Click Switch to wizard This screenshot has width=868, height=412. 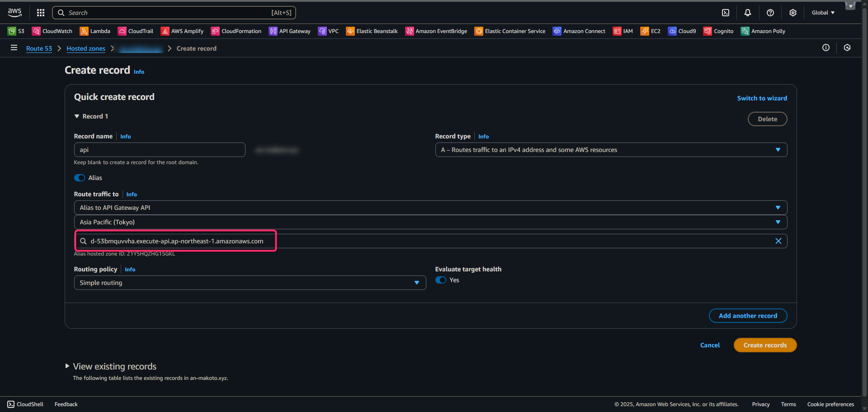(x=762, y=98)
